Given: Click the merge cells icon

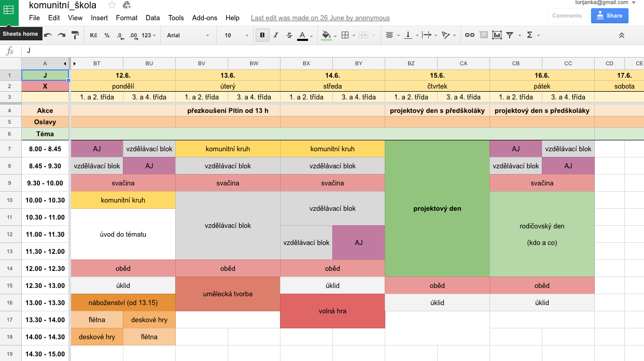Looking at the screenshot, I should (x=363, y=35).
